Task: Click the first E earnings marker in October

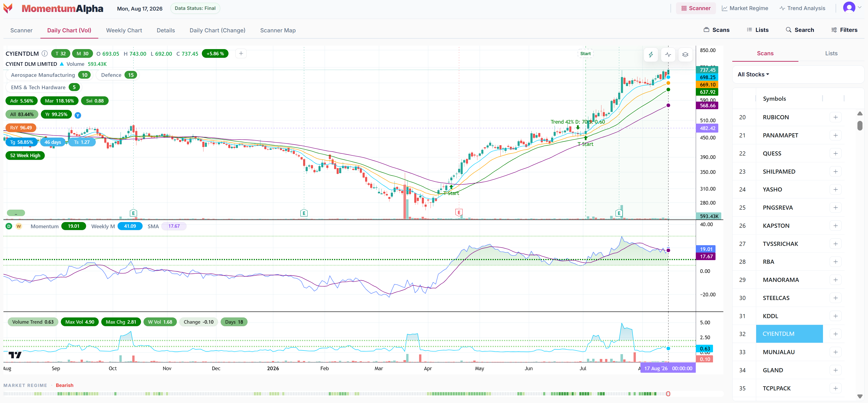Action: tap(133, 213)
